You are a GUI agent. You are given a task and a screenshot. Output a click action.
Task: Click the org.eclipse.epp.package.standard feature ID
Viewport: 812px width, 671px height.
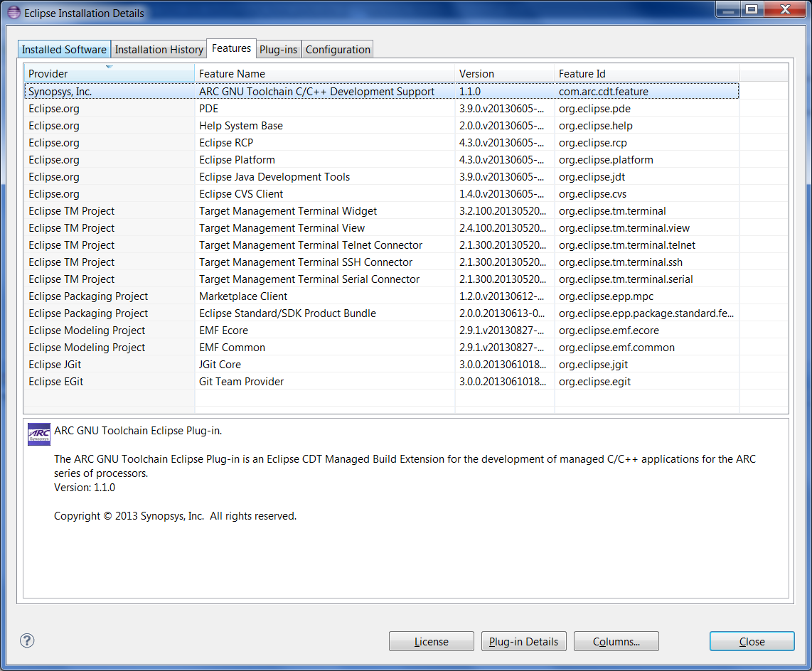click(646, 313)
